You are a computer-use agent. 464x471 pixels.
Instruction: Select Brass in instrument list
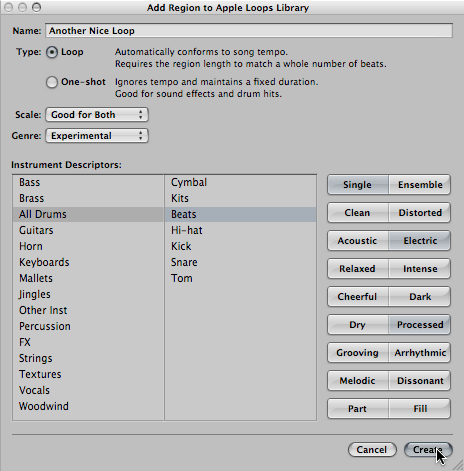(88, 198)
